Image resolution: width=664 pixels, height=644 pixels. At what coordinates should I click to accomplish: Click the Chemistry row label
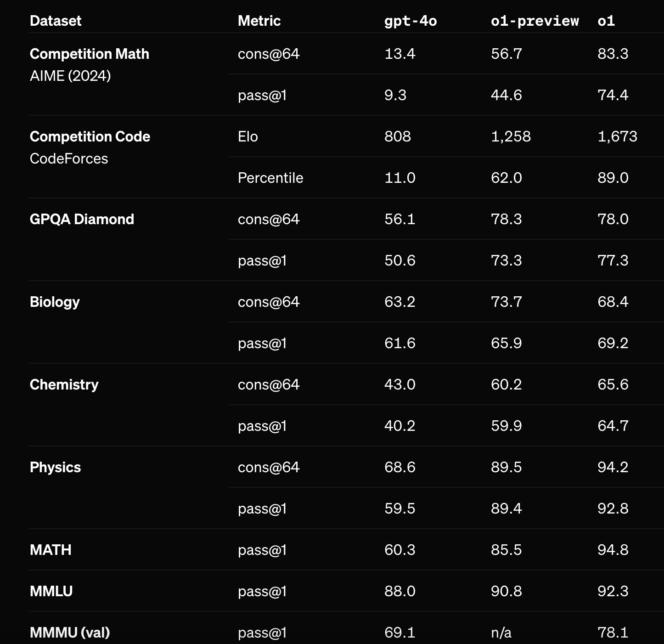[x=64, y=384]
